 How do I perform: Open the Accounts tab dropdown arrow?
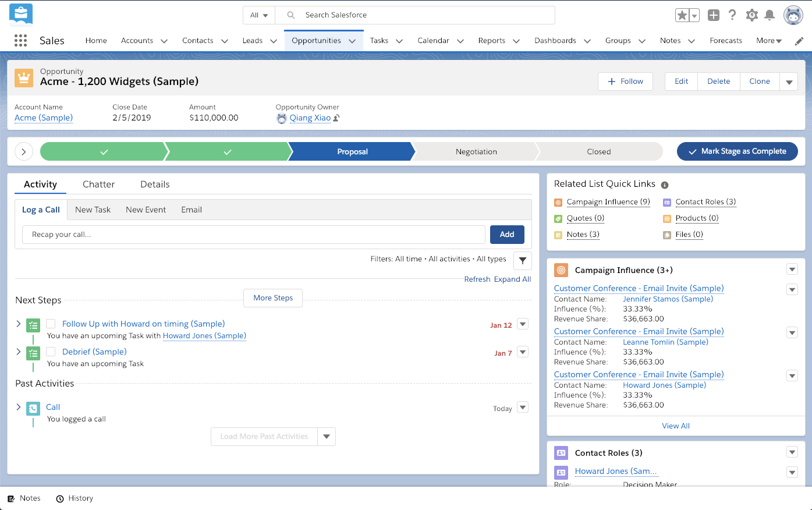click(164, 41)
